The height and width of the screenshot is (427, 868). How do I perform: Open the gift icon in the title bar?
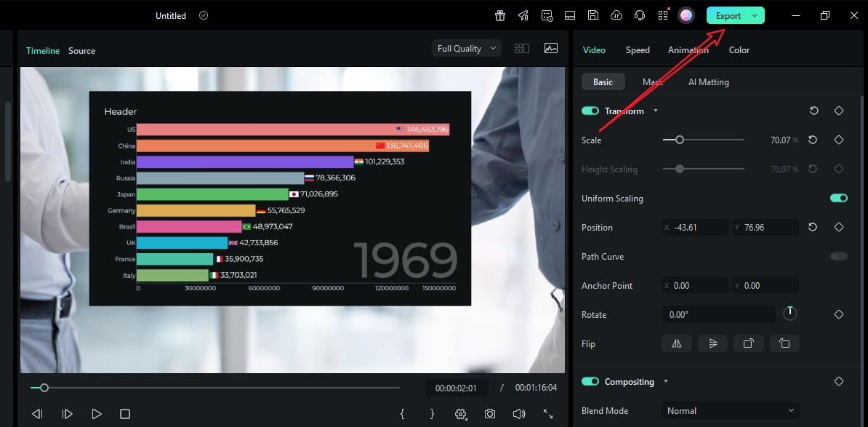[500, 15]
